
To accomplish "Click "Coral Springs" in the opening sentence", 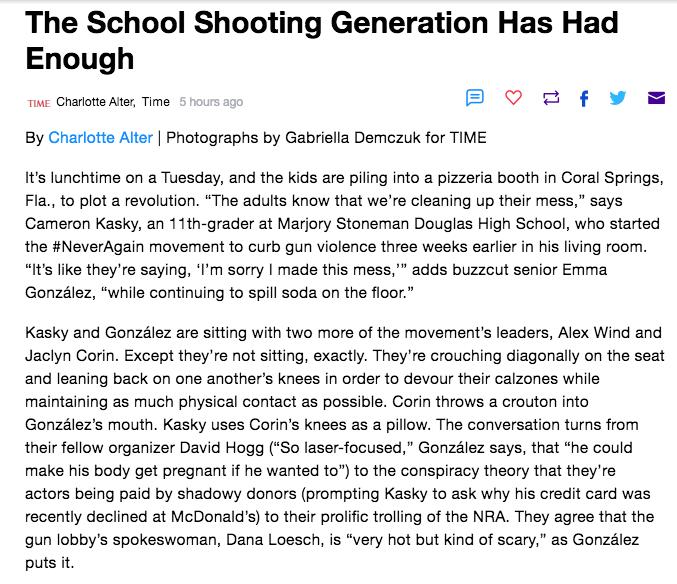I will coord(612,178).
